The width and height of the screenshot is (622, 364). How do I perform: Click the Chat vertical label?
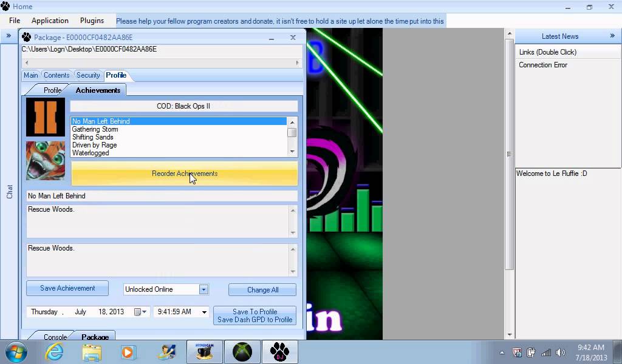click(10, 192)
